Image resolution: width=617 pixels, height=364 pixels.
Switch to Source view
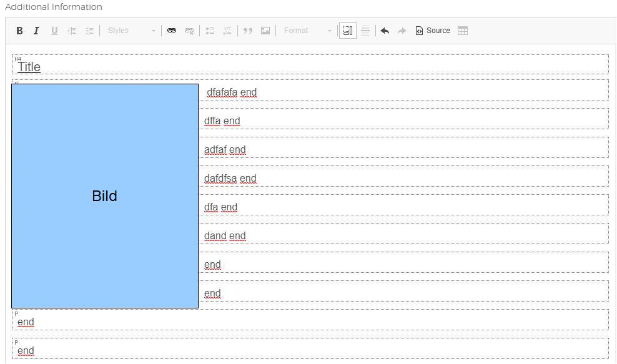[433, 31]
